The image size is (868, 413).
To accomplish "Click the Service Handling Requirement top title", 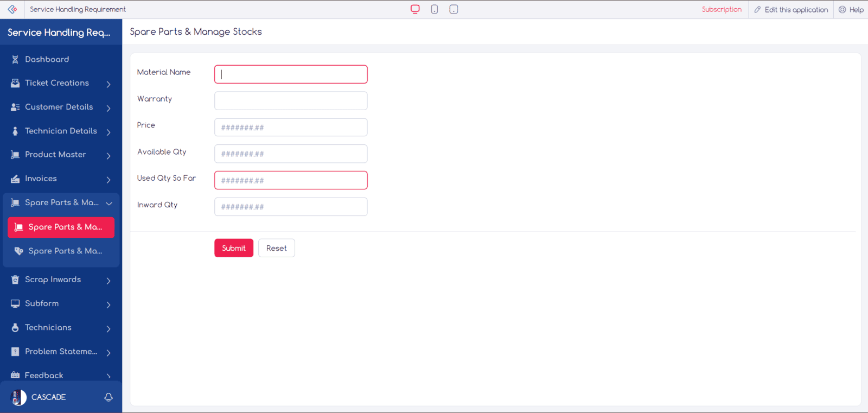I will coord(78,9).
